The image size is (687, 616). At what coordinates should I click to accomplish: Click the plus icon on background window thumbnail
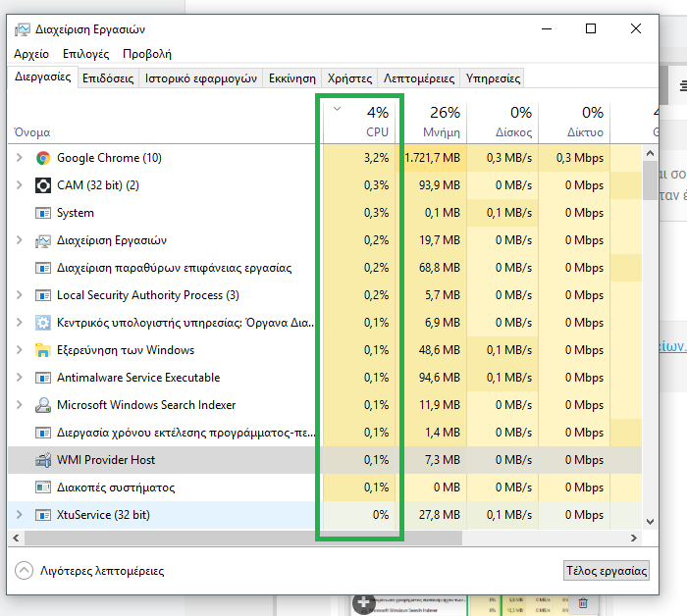tap(363, 603)
